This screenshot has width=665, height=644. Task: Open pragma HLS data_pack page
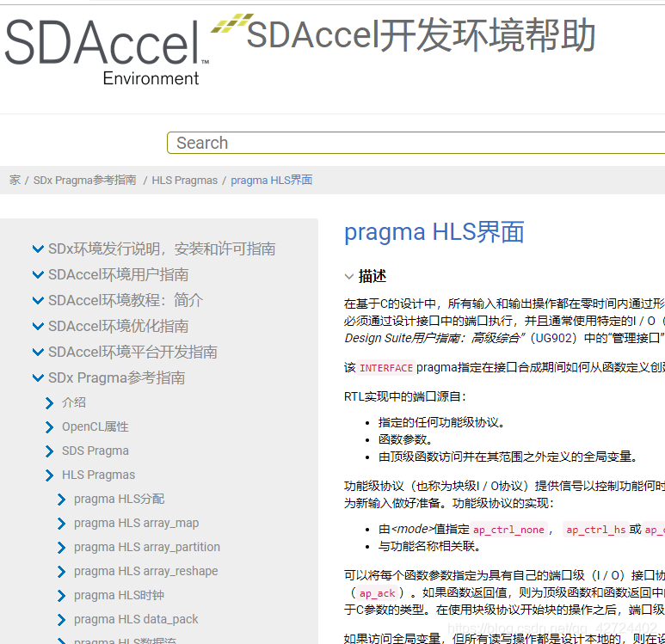click(136, 619)
